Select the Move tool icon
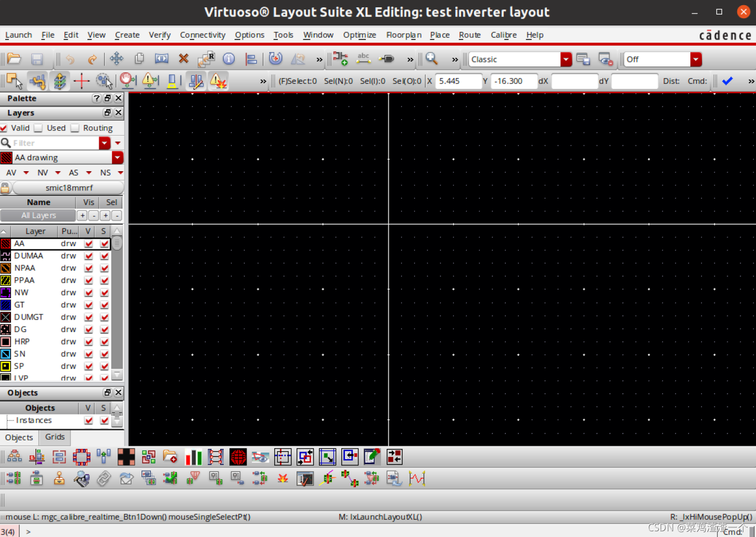Viewport: 756px width, 537px height. (117, 59)
